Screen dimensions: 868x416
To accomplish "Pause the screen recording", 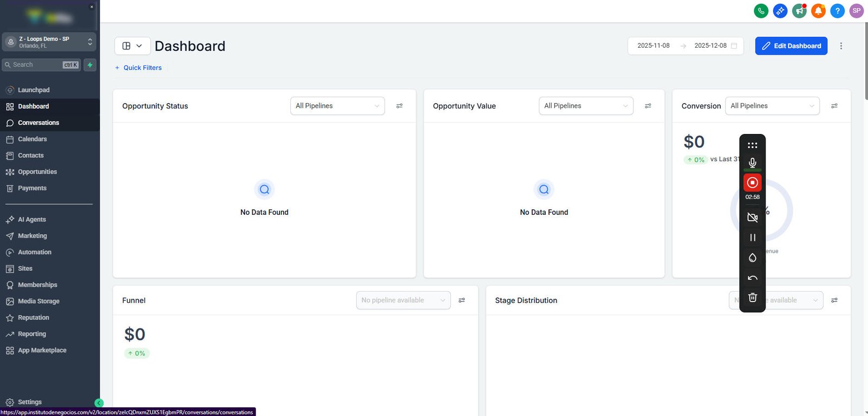I will click(752, 238).
